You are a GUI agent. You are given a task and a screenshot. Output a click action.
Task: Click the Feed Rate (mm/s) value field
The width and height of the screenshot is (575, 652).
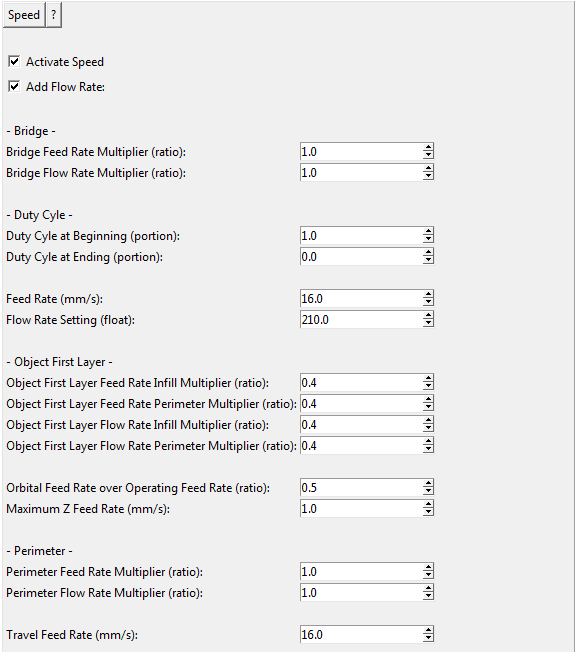click(x=361, y=299)
